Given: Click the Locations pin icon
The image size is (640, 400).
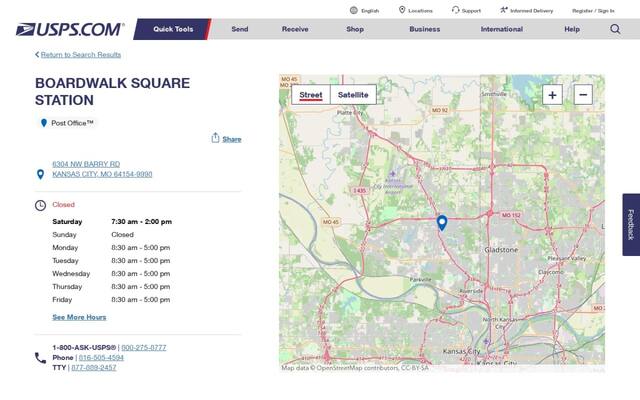Looking at the screenshot, I should (402, 10).
